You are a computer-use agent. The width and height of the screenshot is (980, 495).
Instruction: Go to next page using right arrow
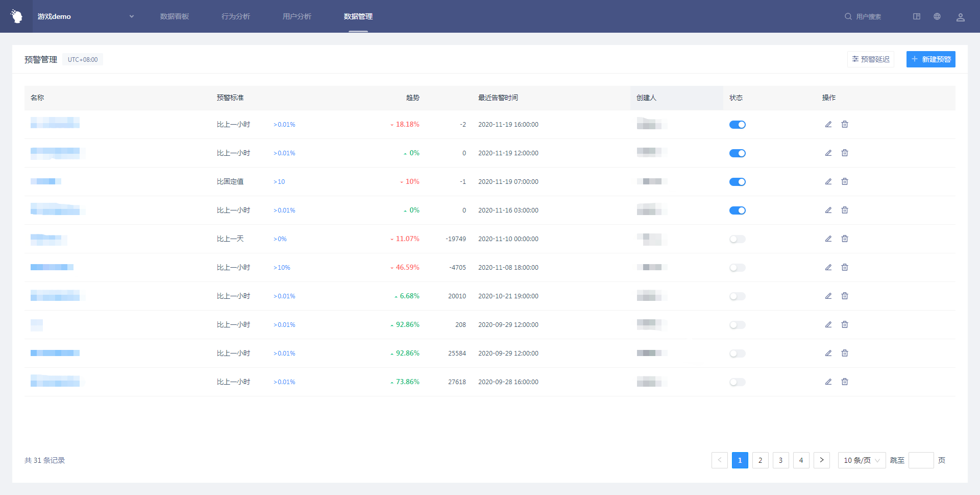(x=821, y=460)
